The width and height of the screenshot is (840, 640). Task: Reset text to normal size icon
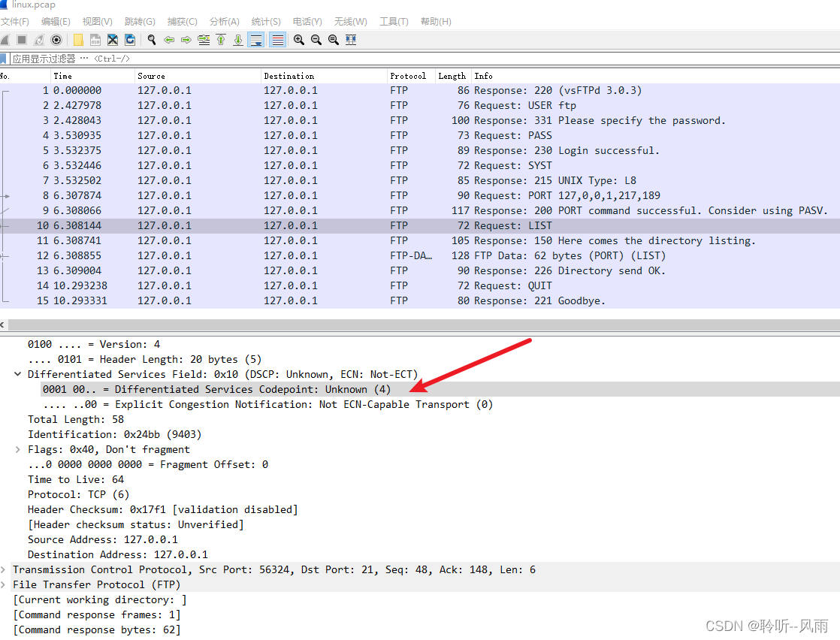[x=333, y=40]
